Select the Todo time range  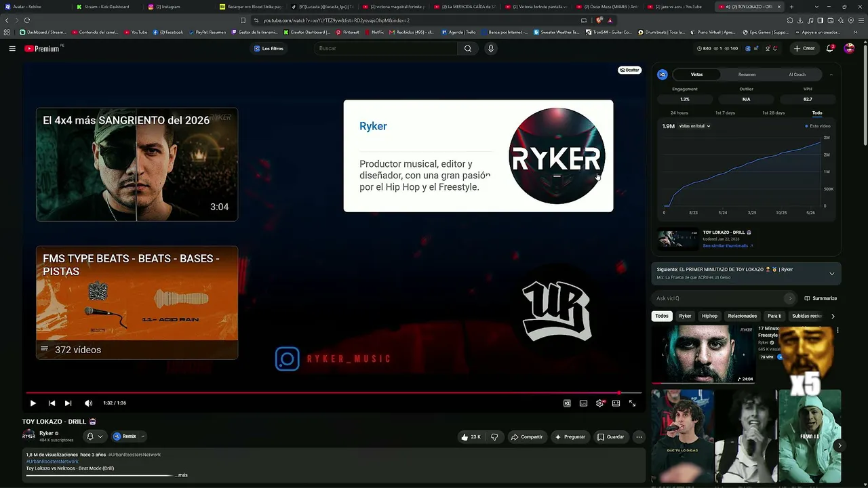pos(817,113)
